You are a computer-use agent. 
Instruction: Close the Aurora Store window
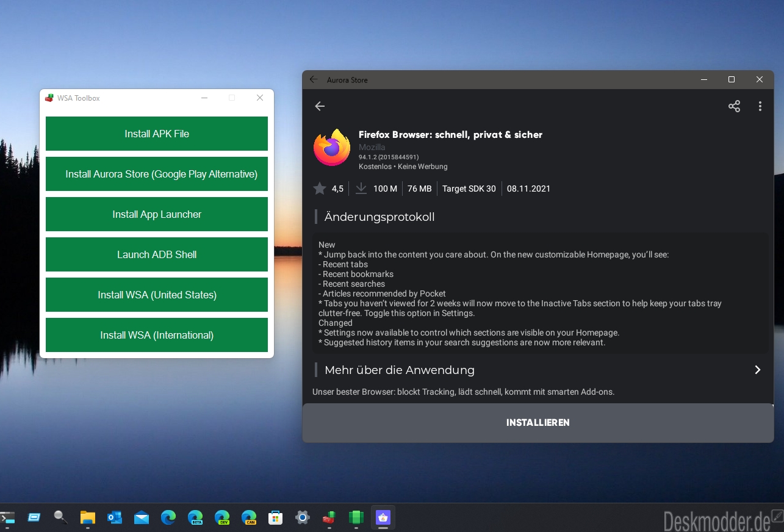coord(760,79)
